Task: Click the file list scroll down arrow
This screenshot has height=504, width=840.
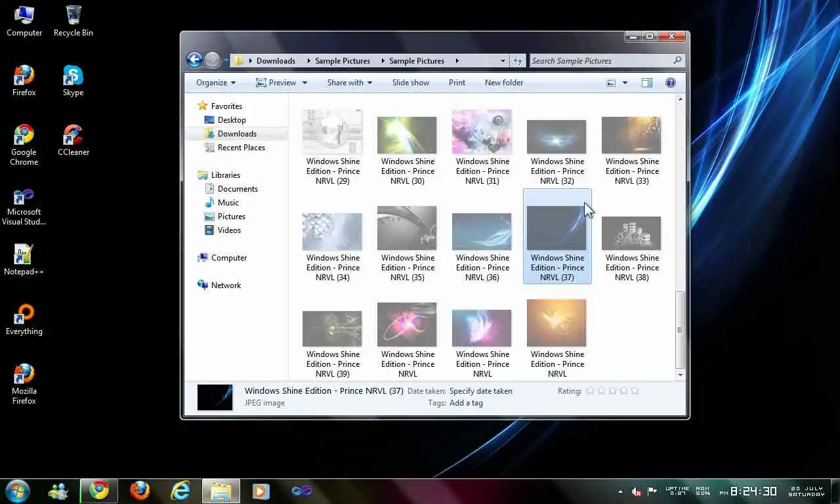Action: point(681,375)
